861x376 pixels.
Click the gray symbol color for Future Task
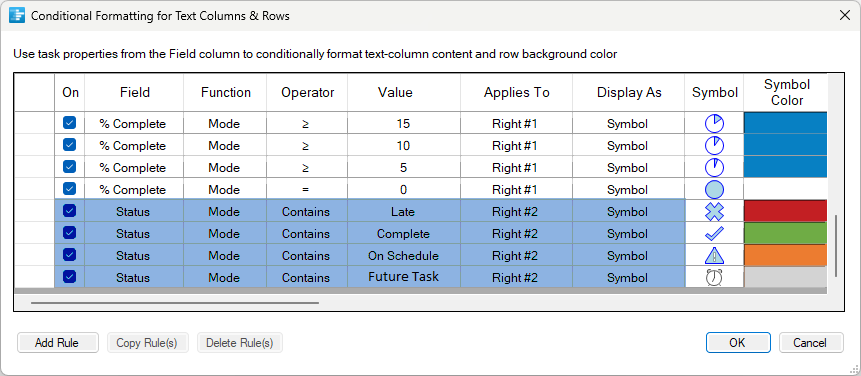coord(785,277)
